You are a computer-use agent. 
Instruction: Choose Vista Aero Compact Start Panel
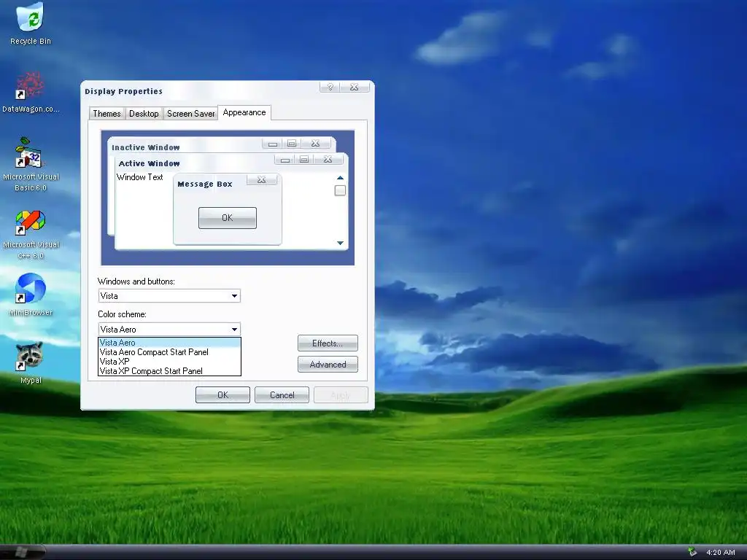click(169, 352)
